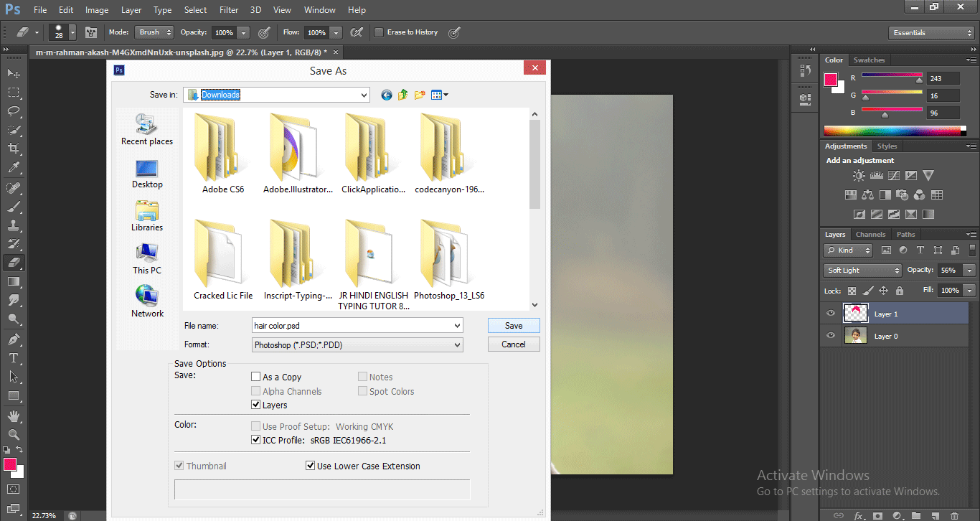Image resolution: width=980 pixels, height=521 pixels.
Task: Add a Black & White adjustment layer
Action: [885, 194]
